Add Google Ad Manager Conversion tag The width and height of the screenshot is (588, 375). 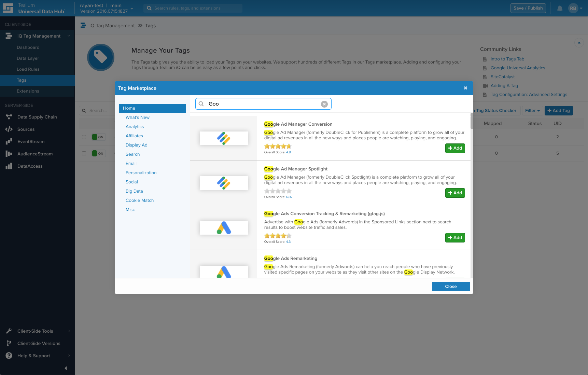455,148
